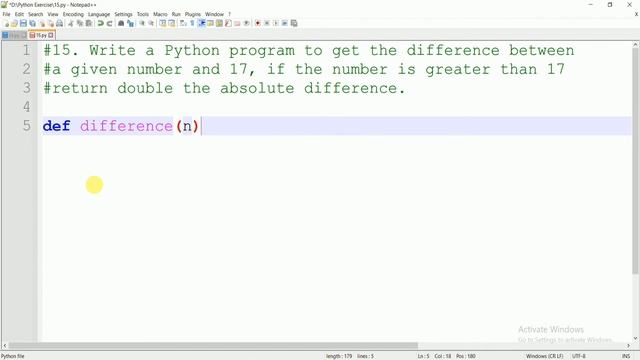The height and width of the screenshot is (360, 640).
Task: Click the Start Recording macro button
Action: coord(258,23)
